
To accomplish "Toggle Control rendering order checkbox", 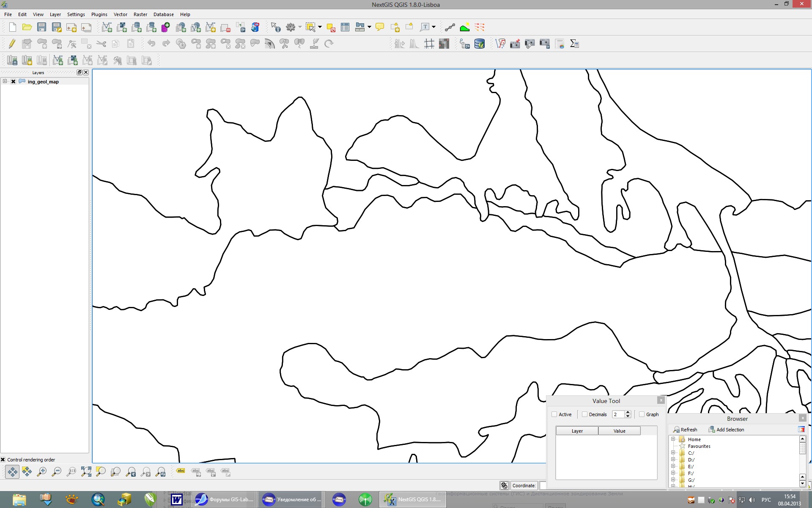I will 3,460.
